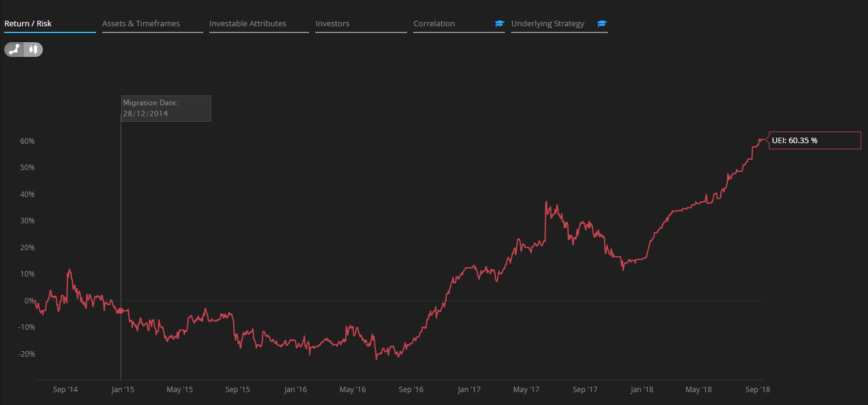Toggle chart display back to line mode
Screen dimensions: 868x405
pyautogui.click(x=14, y=50)
